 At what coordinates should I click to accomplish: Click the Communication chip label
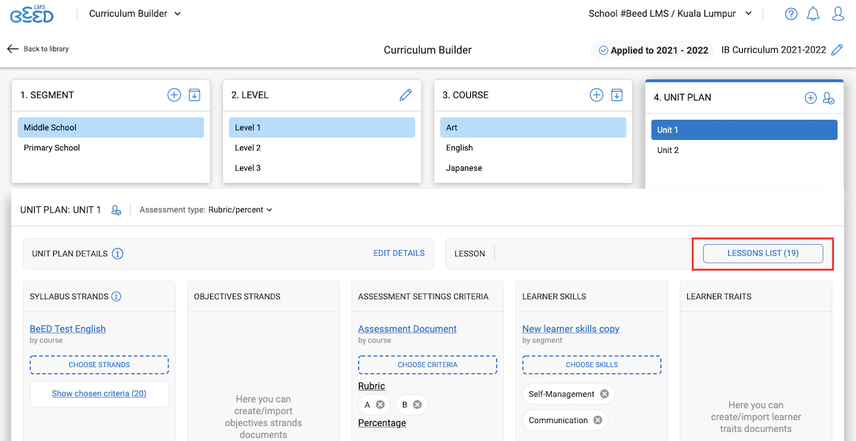point(558,420)
